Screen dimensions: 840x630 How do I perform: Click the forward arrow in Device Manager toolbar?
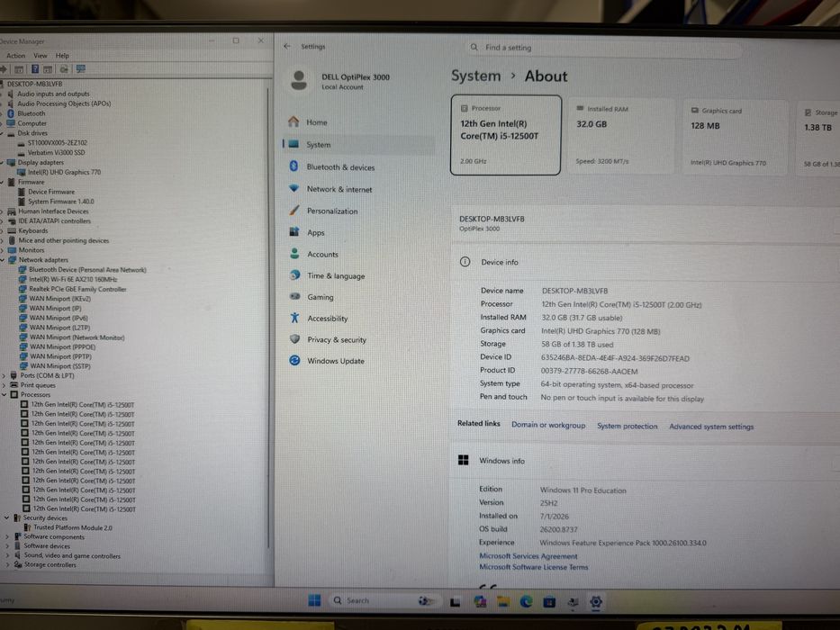(4, 69)
